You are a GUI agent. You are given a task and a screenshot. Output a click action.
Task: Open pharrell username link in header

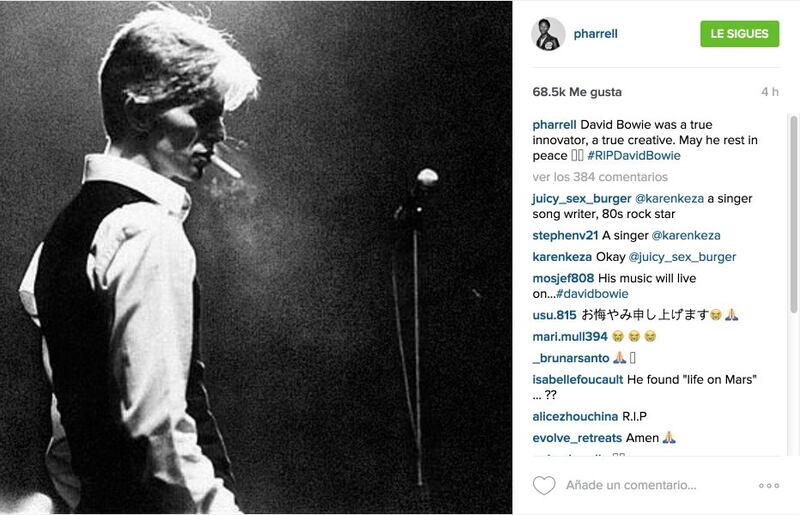point(595,34)
